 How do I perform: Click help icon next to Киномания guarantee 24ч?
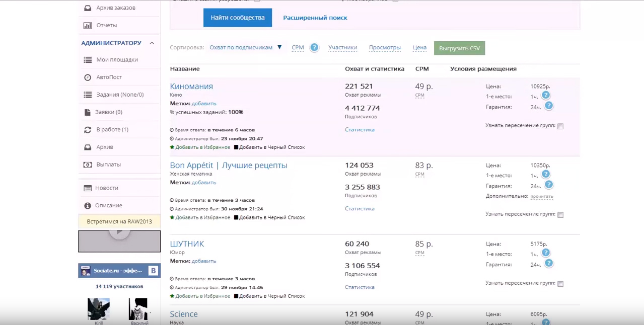[549, 106]
